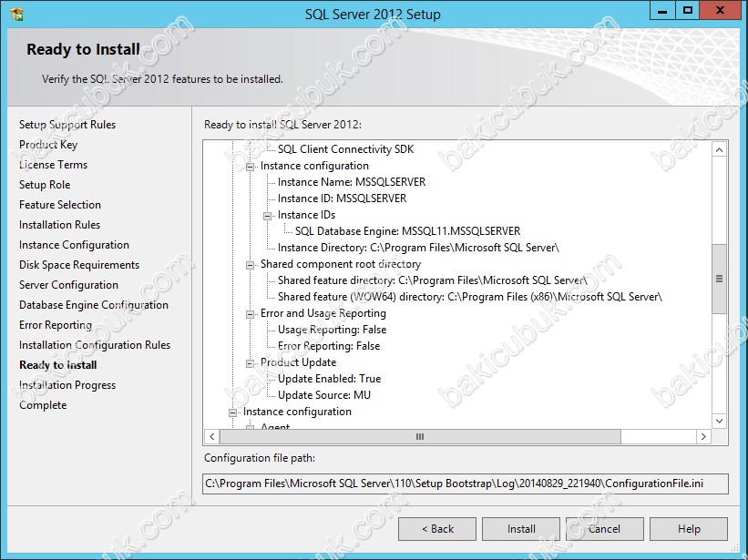748x560 pixels.
Task: Select the Instance IDs label
Action: (306, 215)
